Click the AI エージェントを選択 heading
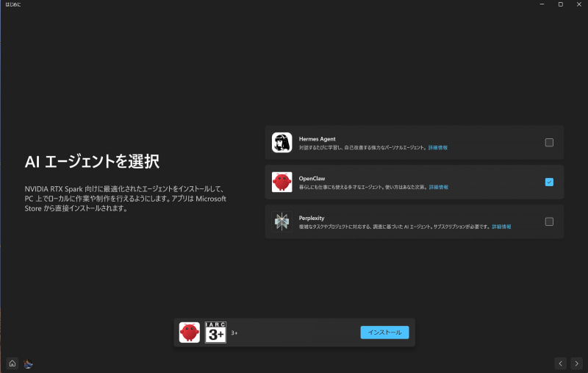The height and width of the screenshot is (373, 588). coord(93,162)
